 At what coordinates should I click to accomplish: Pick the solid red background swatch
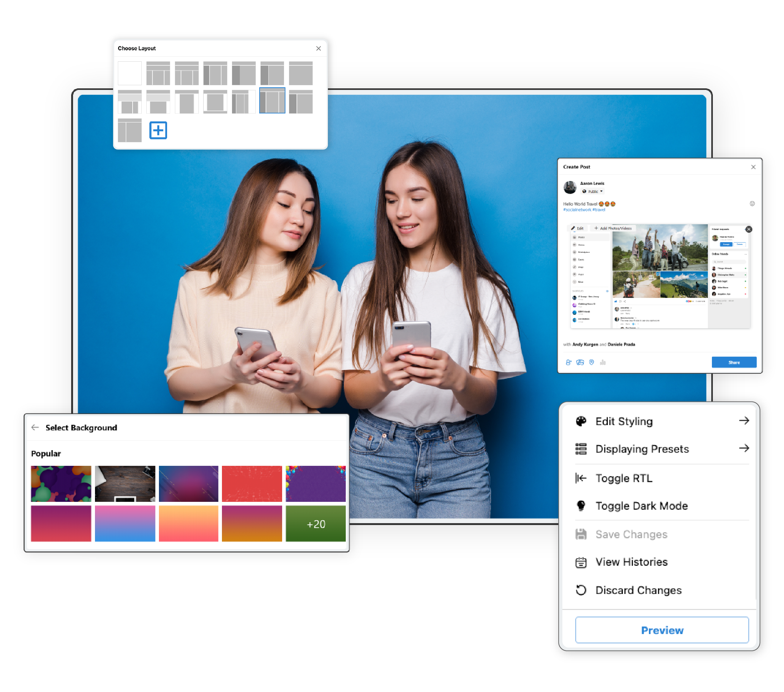pyautogui.click(x=252, y=483)
